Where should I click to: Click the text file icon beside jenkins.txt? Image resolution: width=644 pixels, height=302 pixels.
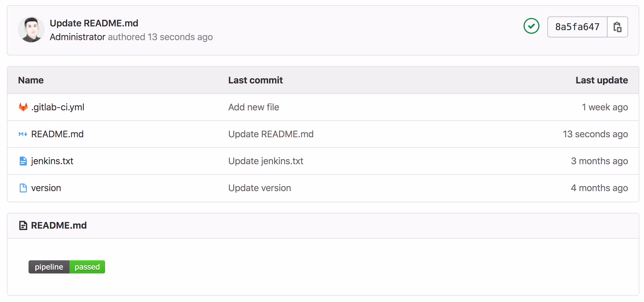coord(23,161)
